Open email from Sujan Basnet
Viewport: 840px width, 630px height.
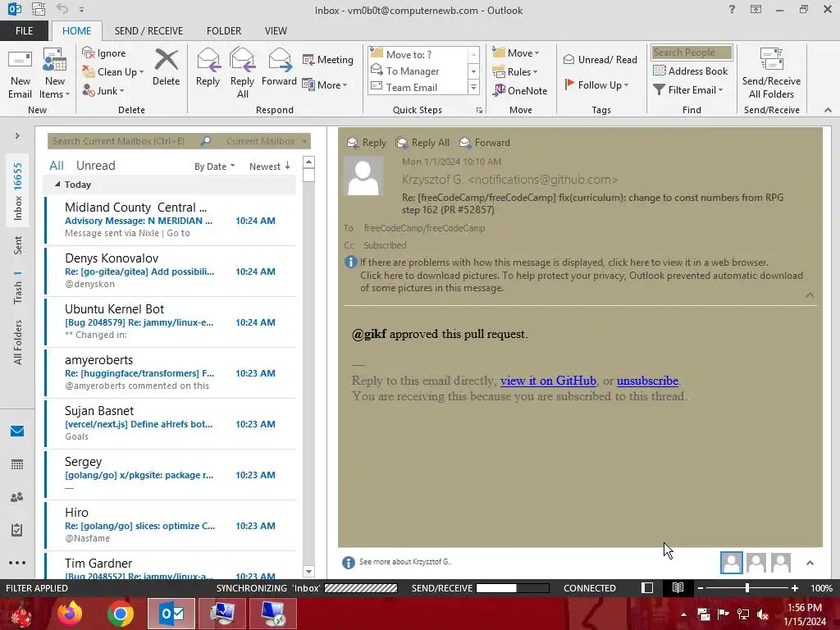click(x=171, y=424)
